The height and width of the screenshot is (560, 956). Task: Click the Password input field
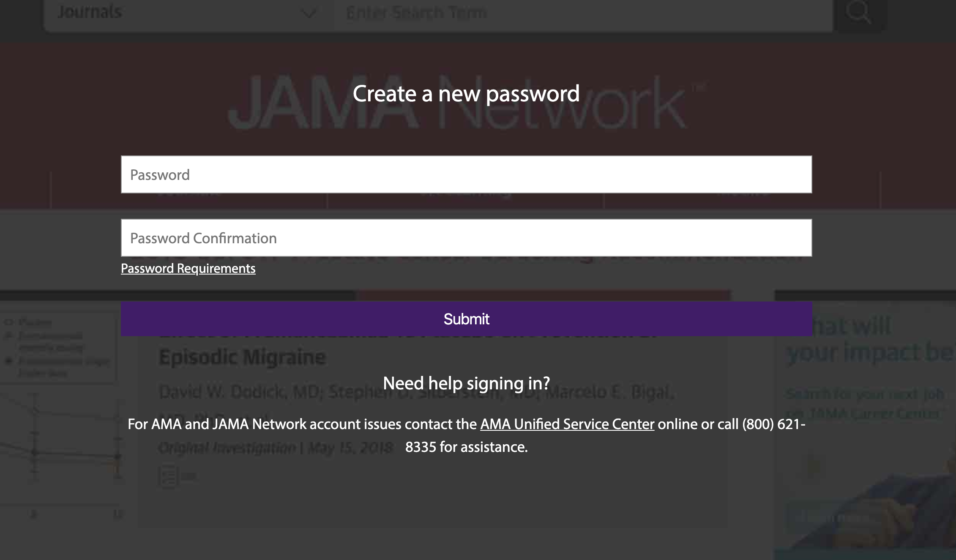coord(466,174)
